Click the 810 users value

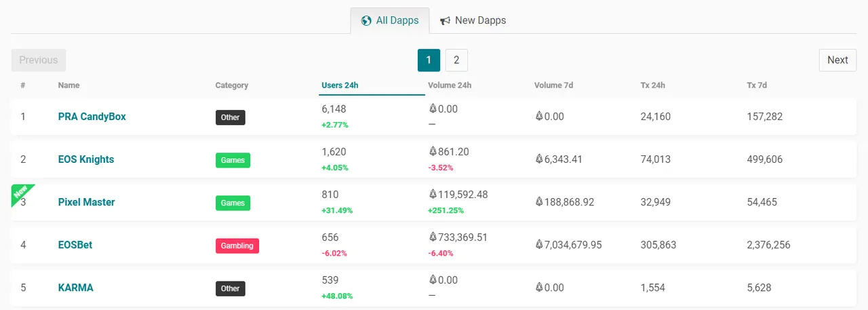coord(330,194)
